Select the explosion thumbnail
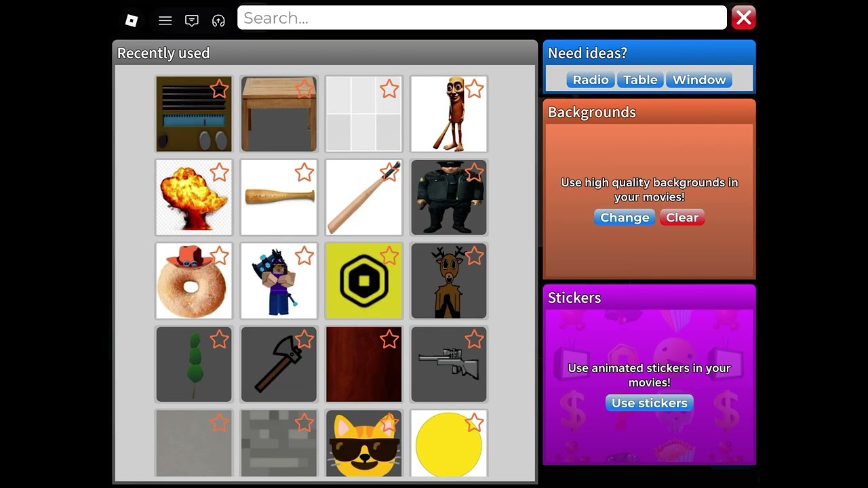 click(x=194, y=197)
